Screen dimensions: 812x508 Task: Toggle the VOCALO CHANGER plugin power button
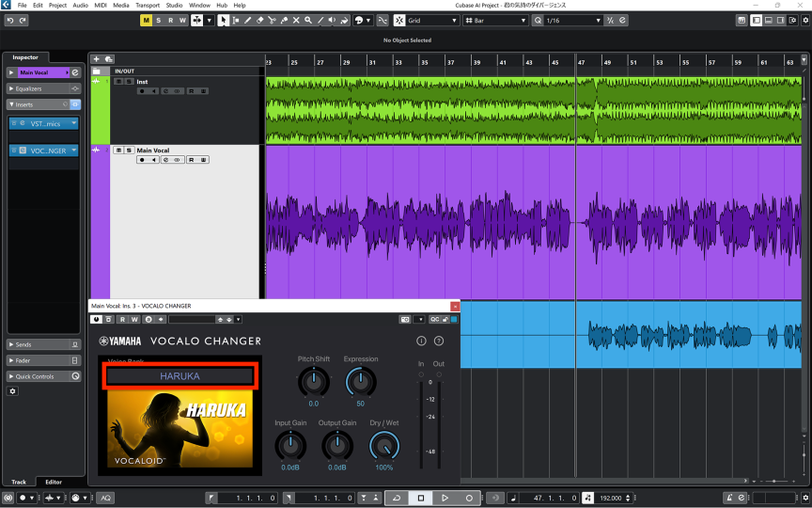coord(96,319)
